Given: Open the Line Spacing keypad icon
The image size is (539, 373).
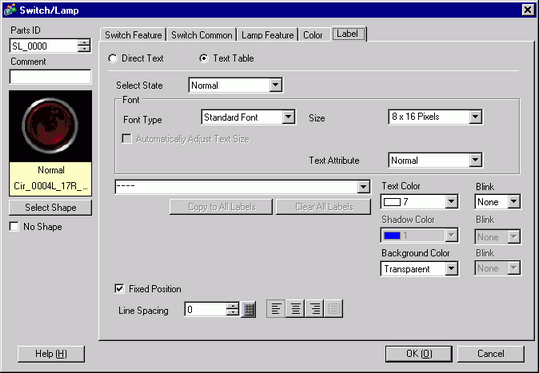Looking at the screenshot, I should coord(249,310).
